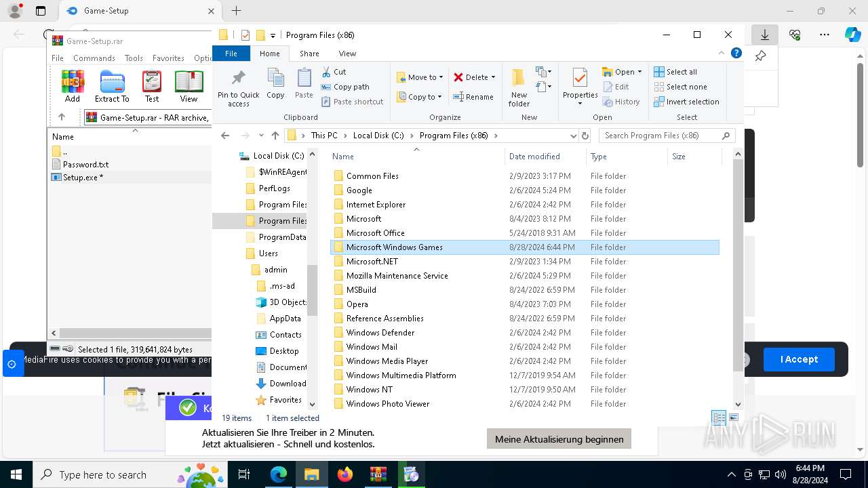Click Paste shortcut in ribbon
This screenshot has width=868, height=488.
[352, 102]
